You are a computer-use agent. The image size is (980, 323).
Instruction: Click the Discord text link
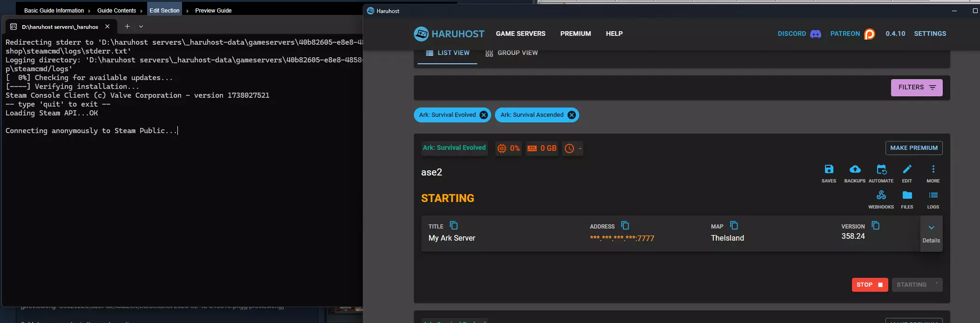(791, 34)
